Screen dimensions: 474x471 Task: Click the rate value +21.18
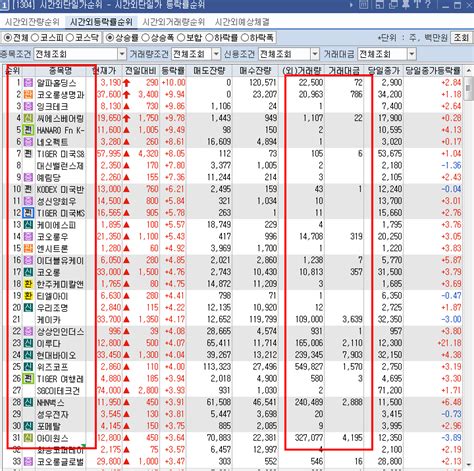[448, 343]
